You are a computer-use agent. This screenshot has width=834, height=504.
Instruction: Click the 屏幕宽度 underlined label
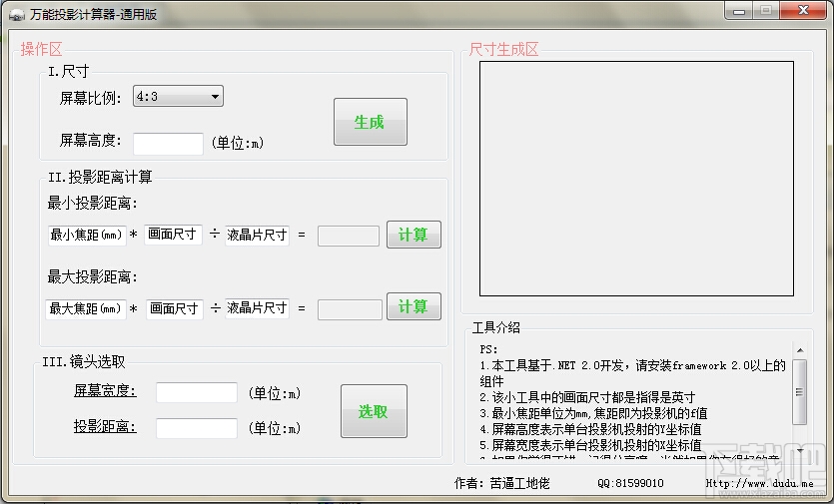point(105,391)
